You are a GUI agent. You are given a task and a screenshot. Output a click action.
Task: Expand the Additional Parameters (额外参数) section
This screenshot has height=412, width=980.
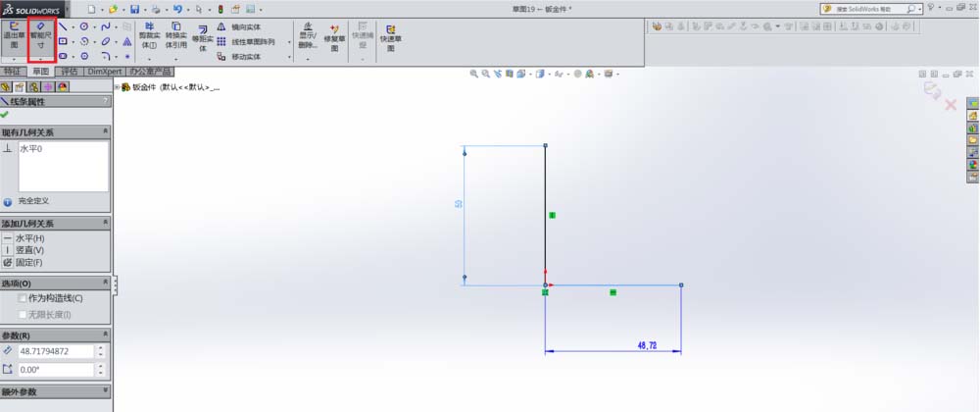(105, 391)
